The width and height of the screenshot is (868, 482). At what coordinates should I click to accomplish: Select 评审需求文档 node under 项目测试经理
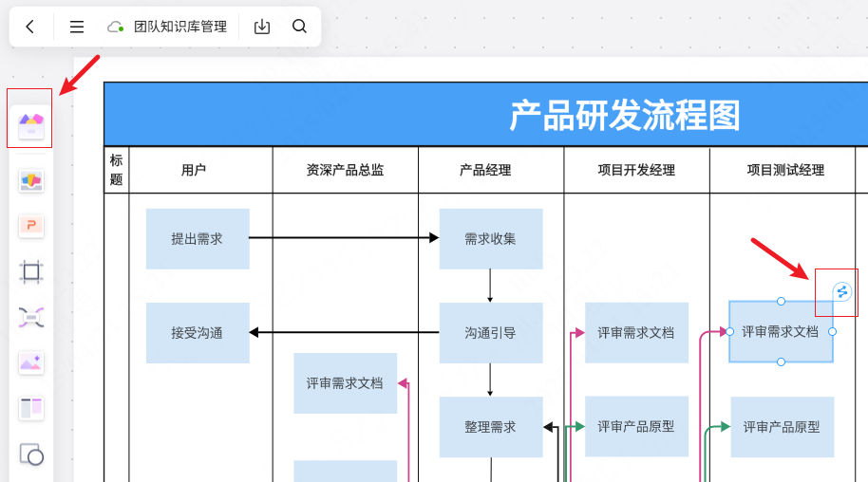pos(781,331)
